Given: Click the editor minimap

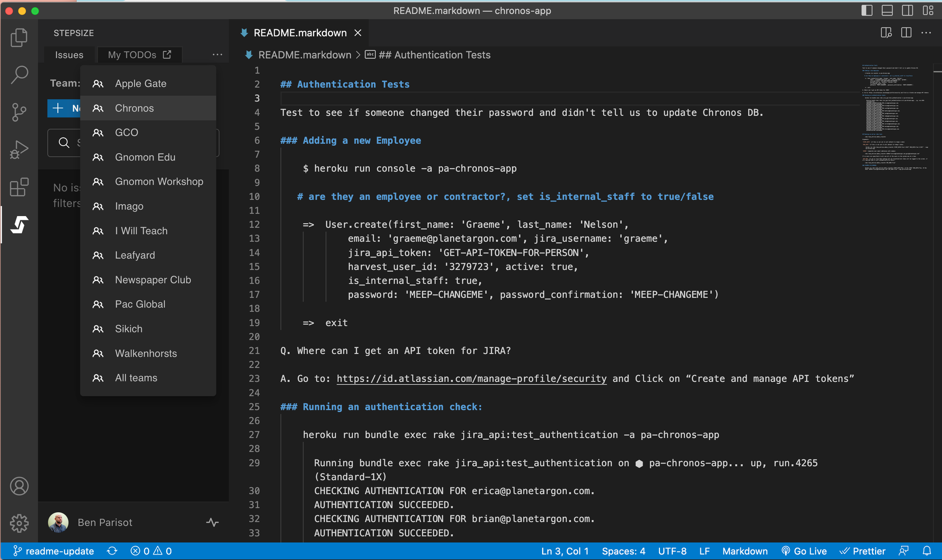Looking at the screenshot, I should (895, 117).
